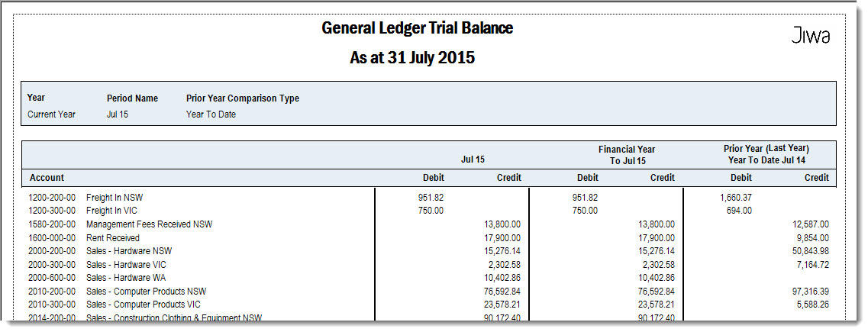The width and height of the screenshot is (868, 332).
Task: Select the General Ledger Trial Balance title
Action: (418, 28)
